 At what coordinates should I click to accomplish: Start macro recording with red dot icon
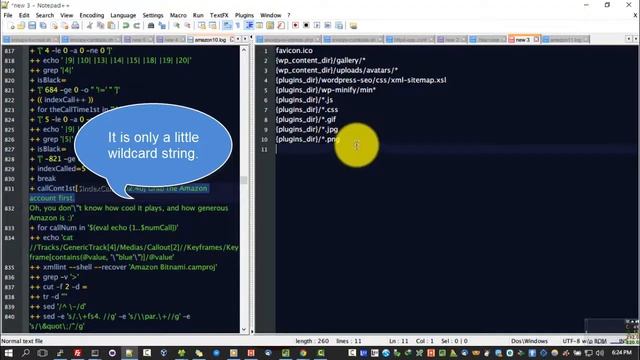295,26
